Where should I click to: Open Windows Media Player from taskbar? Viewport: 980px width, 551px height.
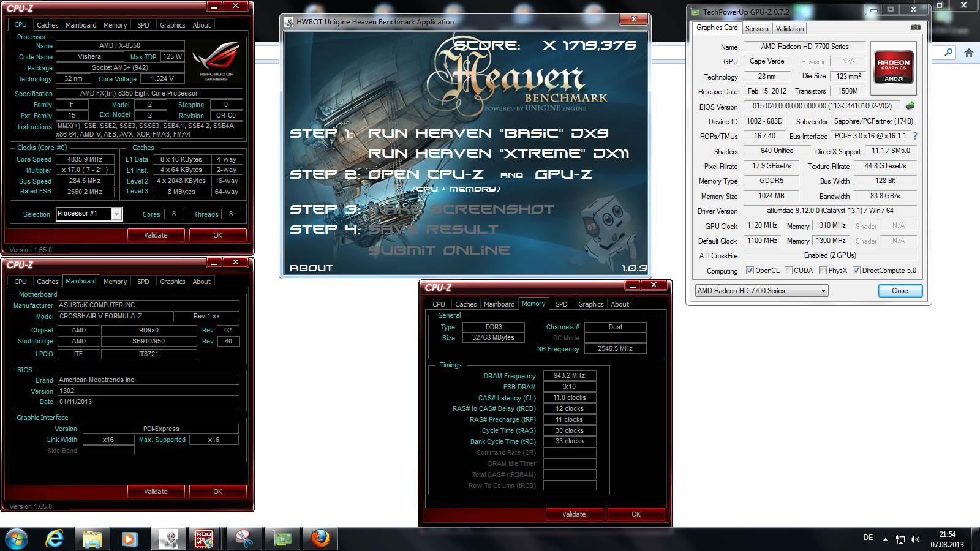pos(129,539)
